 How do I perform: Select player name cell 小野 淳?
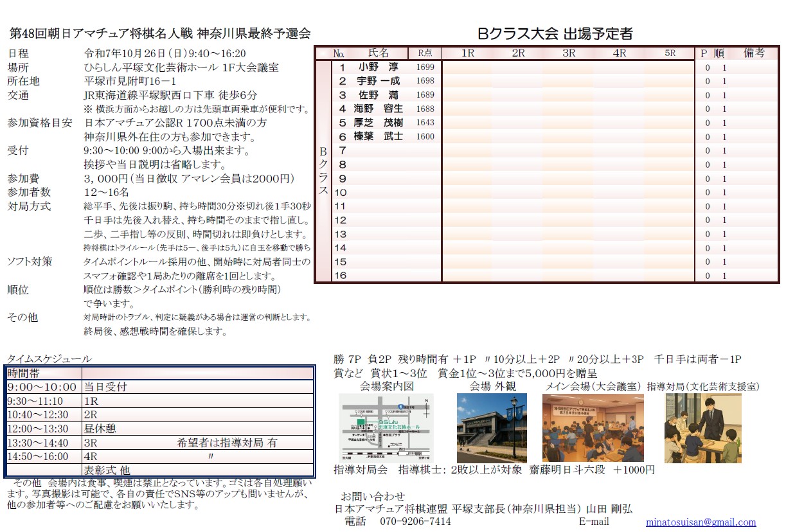click(379, 67)
